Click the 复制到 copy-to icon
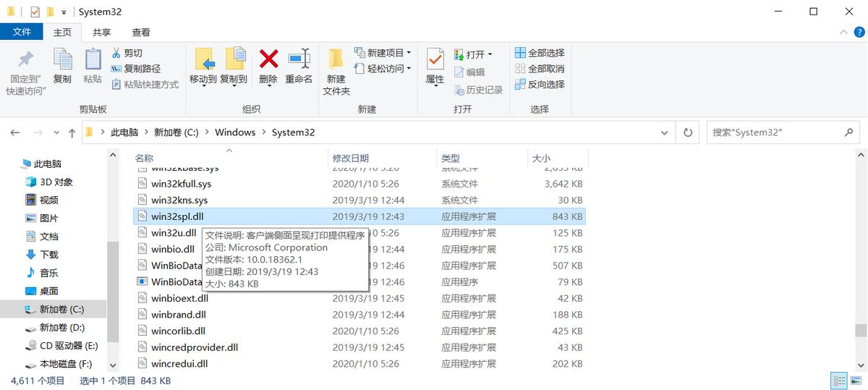Screen dimensions: 868x390 tap(234, 59)
